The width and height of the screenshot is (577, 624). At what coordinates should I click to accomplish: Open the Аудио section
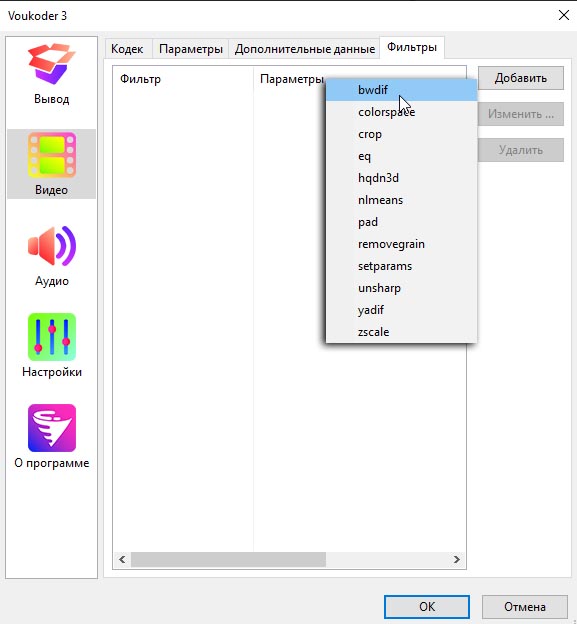coord(51,255)
